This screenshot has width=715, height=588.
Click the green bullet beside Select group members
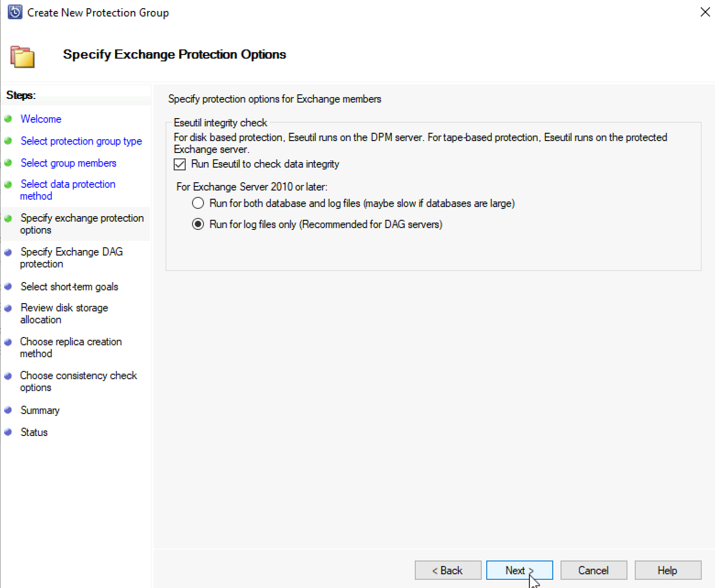click(8, 163)
